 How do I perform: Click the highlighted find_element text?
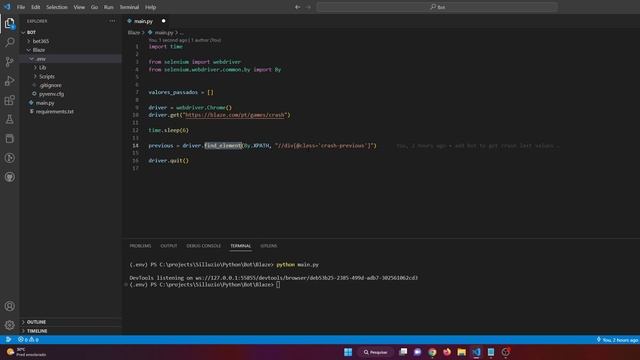pyautogui.click(x=223, y=146)
